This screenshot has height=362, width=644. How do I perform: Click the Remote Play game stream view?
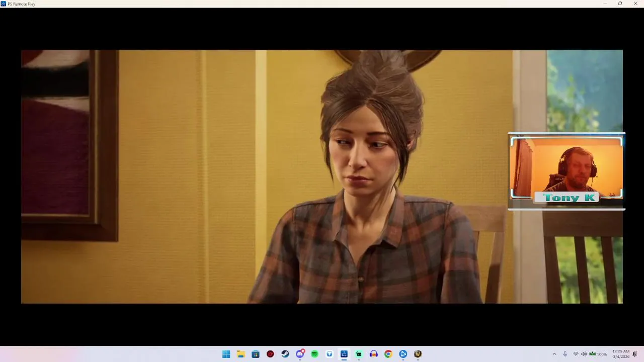tap(322, 176)
